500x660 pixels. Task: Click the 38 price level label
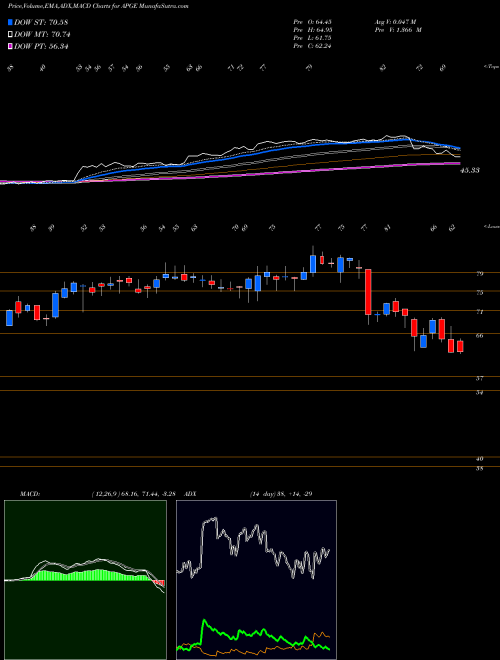pos(479,468)
